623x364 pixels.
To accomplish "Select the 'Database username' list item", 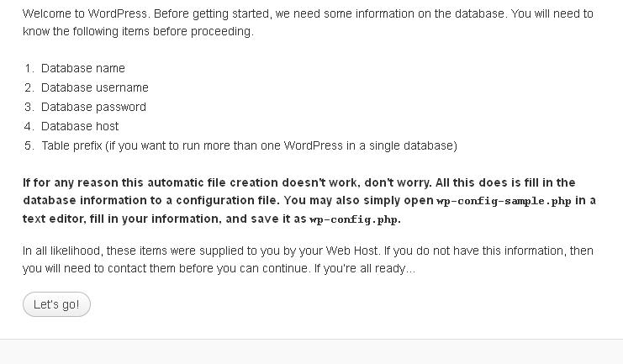I will (x=94, y=87).
